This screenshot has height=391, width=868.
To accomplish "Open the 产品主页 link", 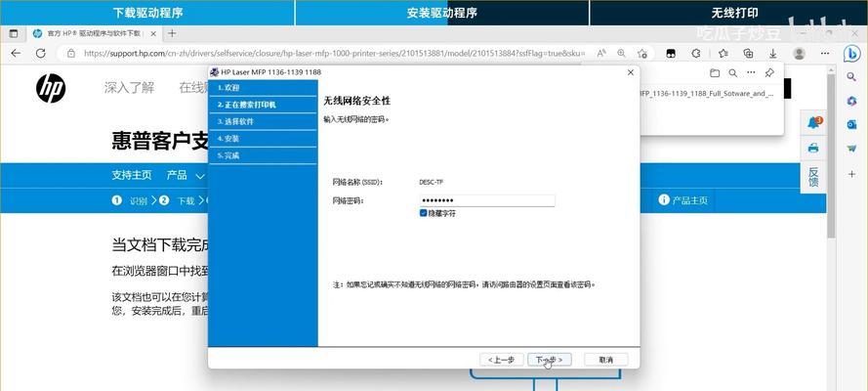I will [x=683, y=200].
